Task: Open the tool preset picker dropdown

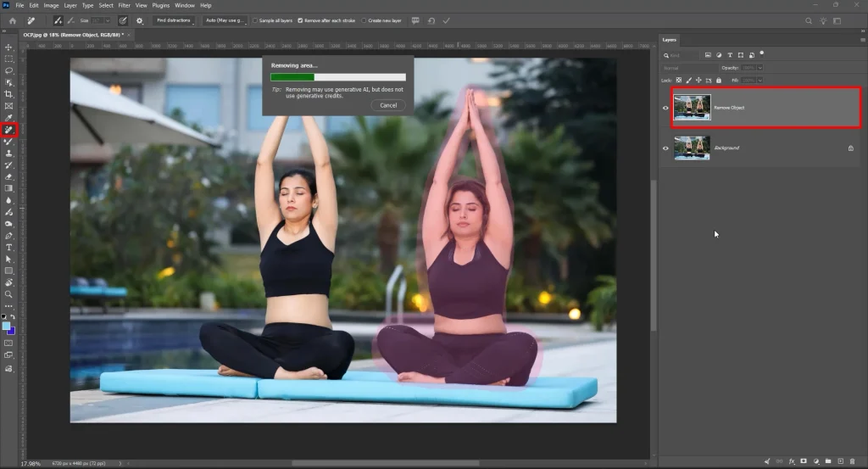Action: tap(31, 20)
